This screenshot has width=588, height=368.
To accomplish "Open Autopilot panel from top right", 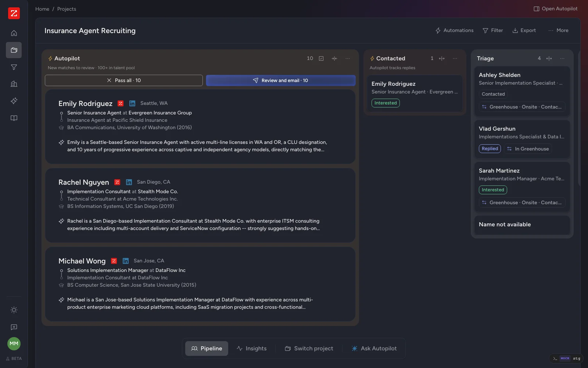I will pyautogui.click(x=556, y=9).
